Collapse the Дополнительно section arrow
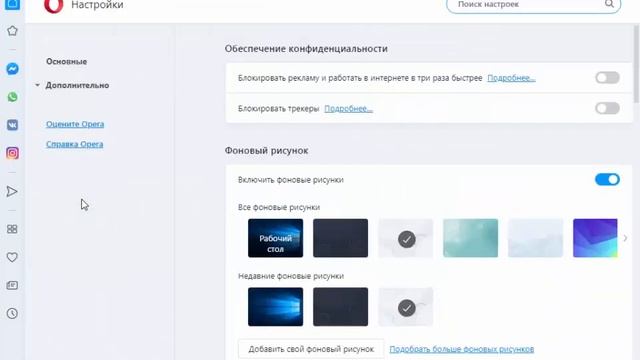Viewport: 640px width, 360px height. point(38,85)
